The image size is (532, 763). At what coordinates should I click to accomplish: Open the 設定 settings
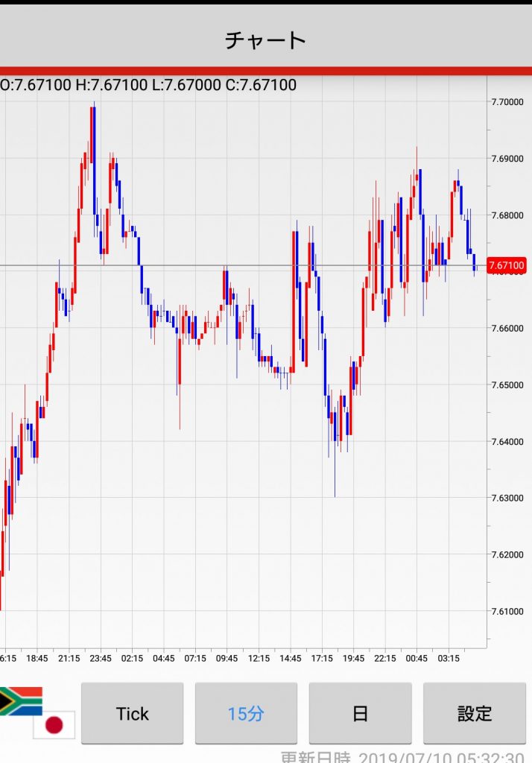(475, 713)
